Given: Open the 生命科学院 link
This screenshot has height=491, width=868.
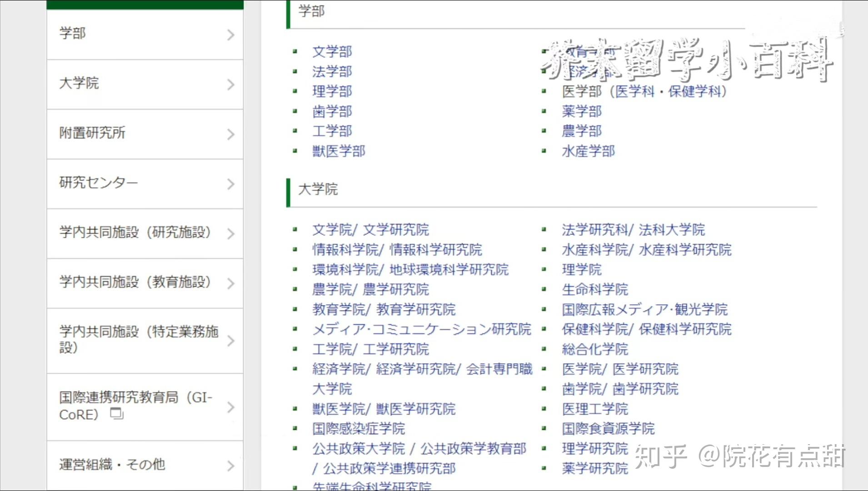Looking at the screenshot, I should (595, 290).
